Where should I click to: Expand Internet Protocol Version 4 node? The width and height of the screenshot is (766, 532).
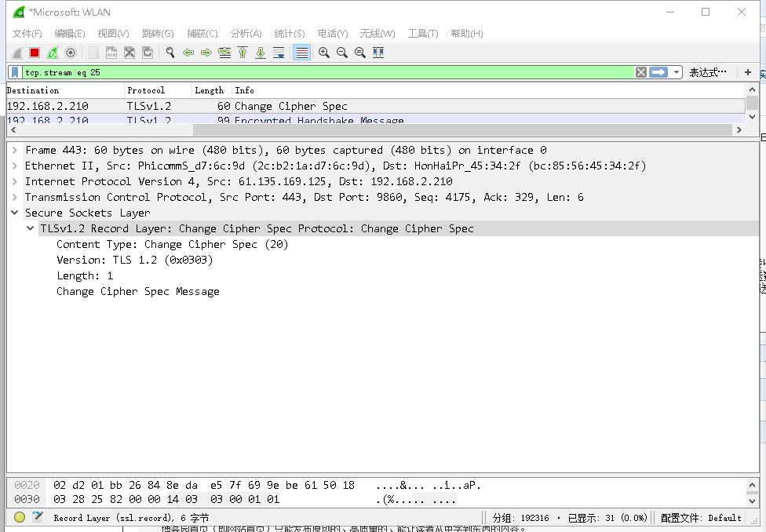coord(15,181)
